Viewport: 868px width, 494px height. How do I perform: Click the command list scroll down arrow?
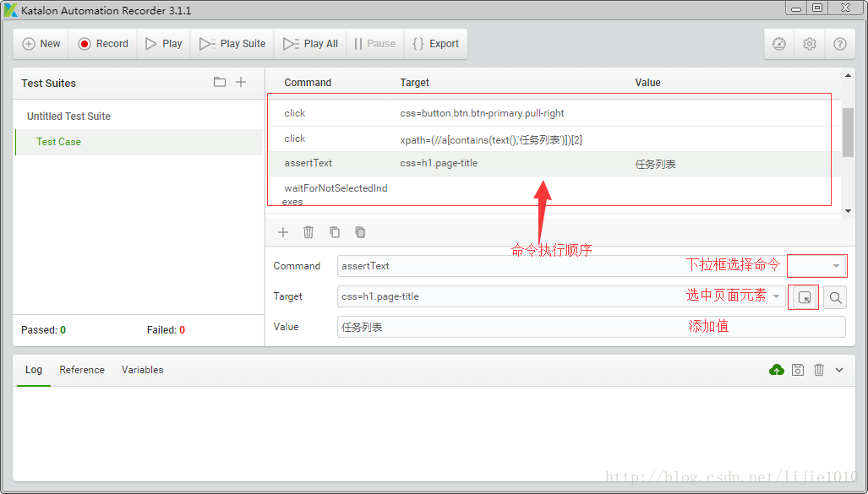pos(848,211)
